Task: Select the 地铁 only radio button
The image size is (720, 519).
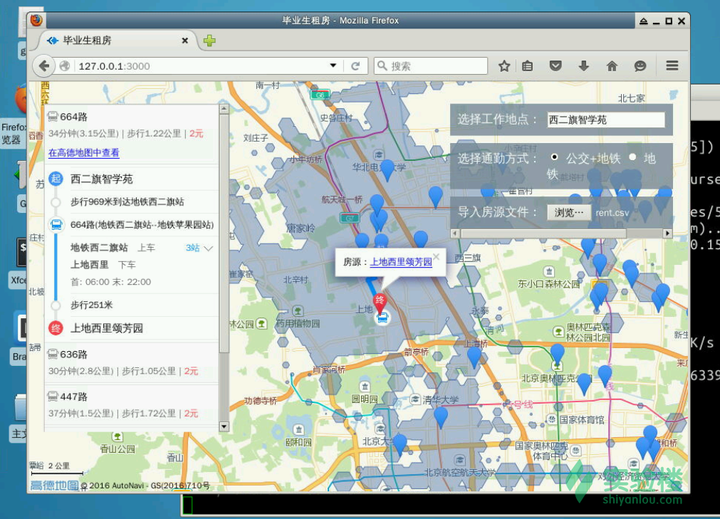Action: (633, 157)
